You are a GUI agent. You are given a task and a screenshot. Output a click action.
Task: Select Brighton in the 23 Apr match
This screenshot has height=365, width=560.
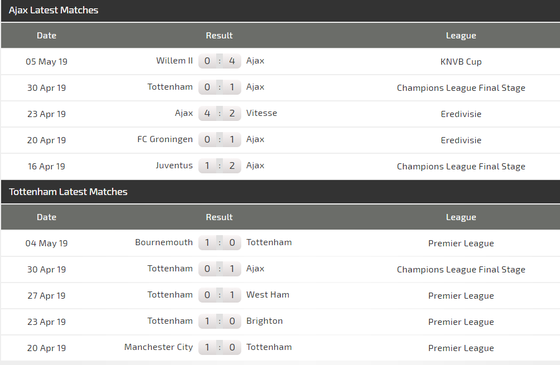point(264,321)
